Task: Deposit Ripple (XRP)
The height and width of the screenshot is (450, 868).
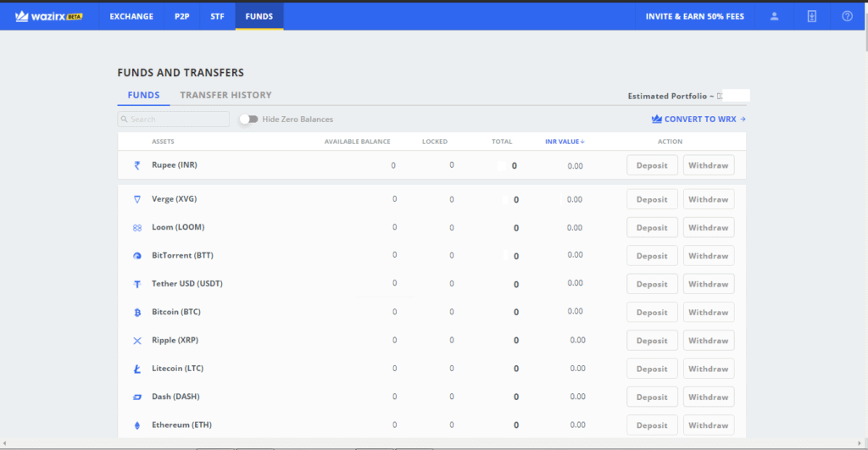Action: coord(652,341)
